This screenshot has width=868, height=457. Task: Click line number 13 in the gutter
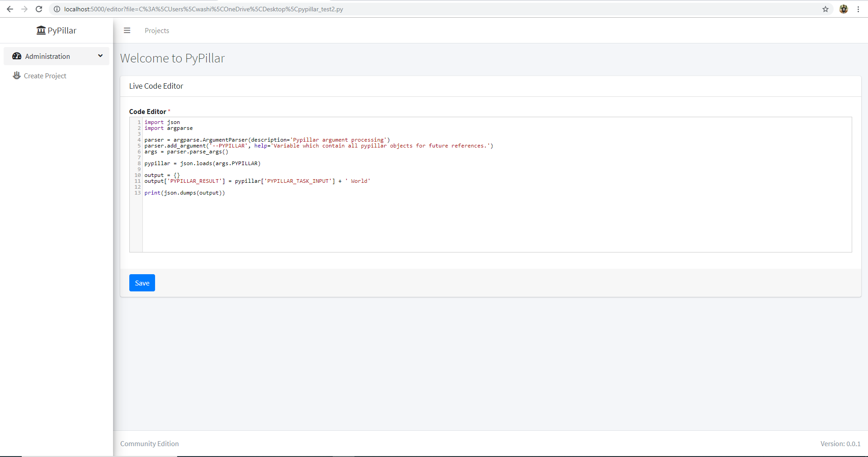137,193
